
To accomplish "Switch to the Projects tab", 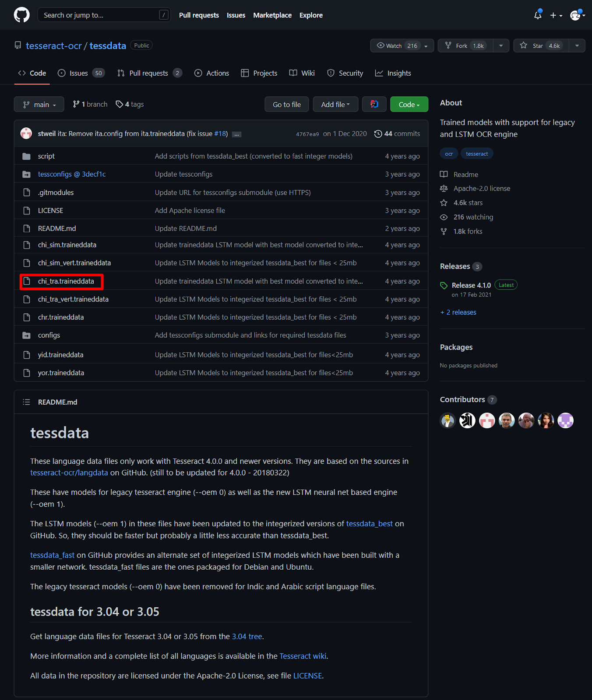I will tap(259, 73).
